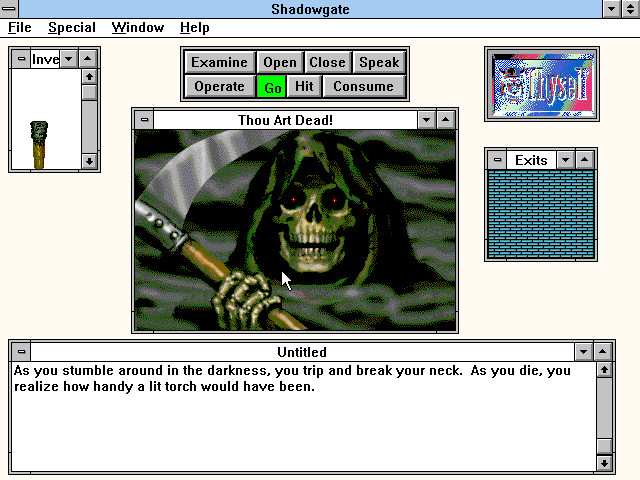Click the Inventory scrollbar thumb
The image size is (640, 480).
[x=89, y=92]
